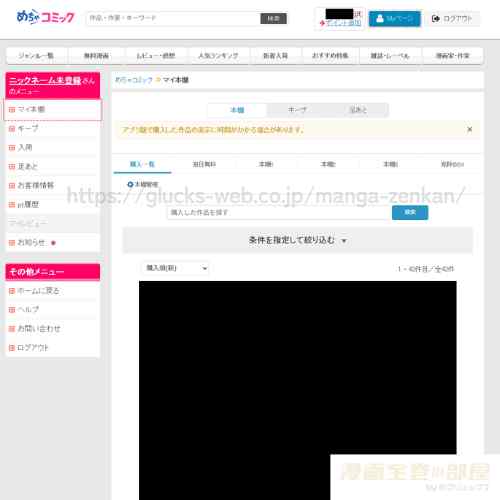Open ジャンル一覧 in navigation bar
This screenshot has height=500, width=500.
tap(36, 56)
